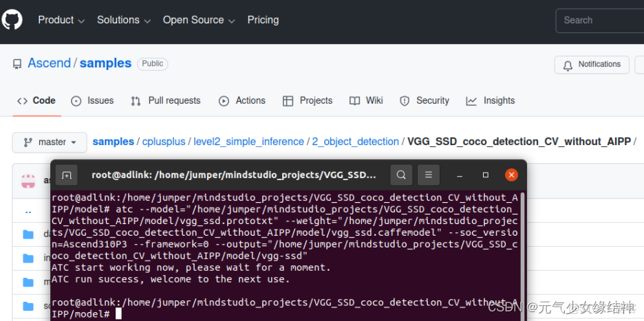Click the Issues circle icon
The width and height of the screenshot is (644, 321).
[x=76, y=101]
